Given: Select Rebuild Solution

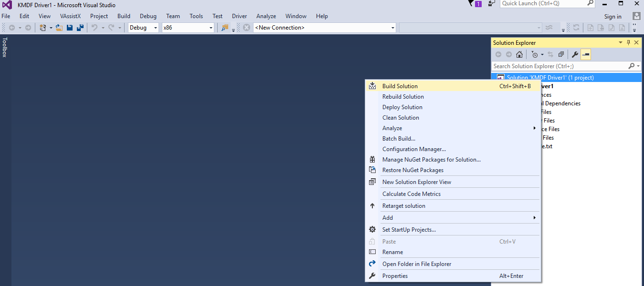Looking at the screenshot, I should [x=453, y=97].
